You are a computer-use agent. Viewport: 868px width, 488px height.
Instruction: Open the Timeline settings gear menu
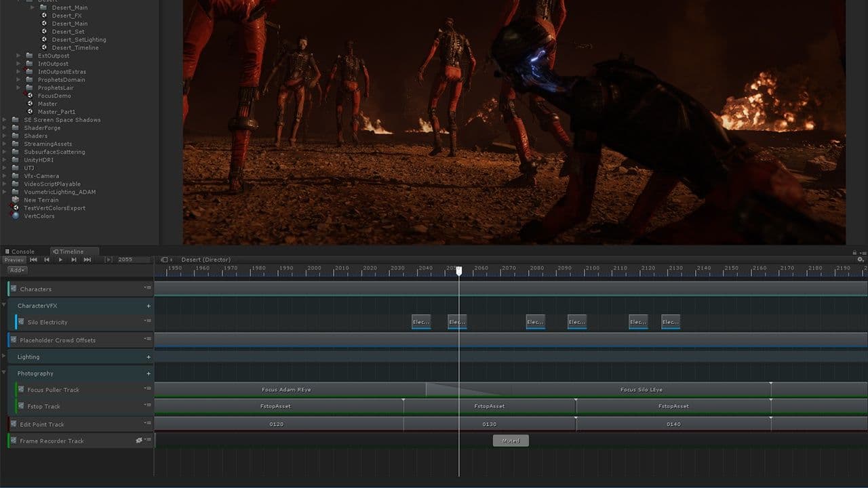click(x=860, y=259)
